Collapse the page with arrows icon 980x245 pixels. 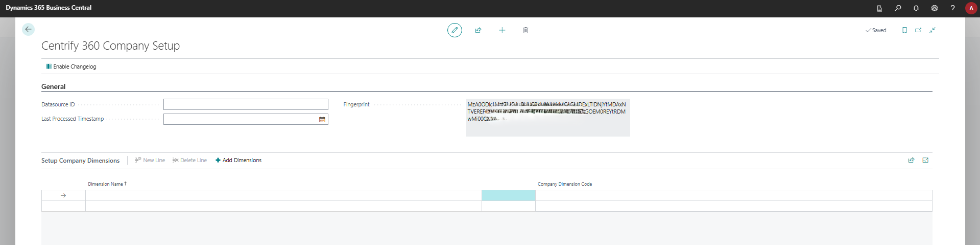point(932,30)
